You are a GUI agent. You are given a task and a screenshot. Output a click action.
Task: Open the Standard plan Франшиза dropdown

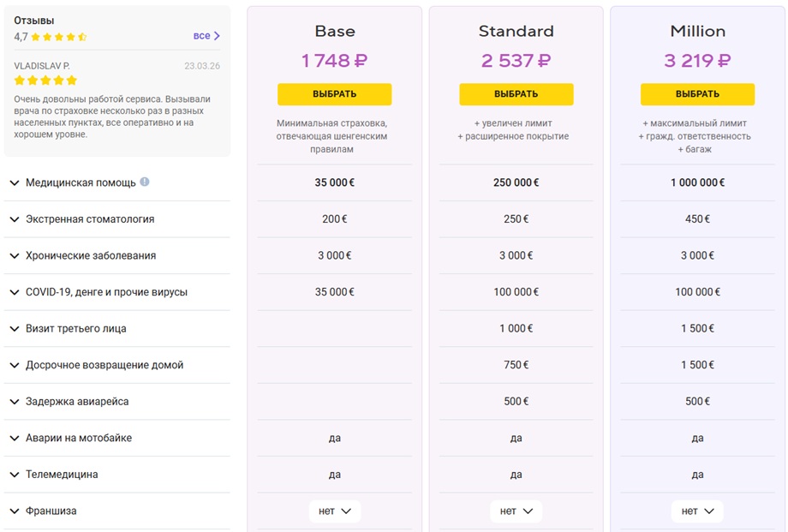point(516,511)
